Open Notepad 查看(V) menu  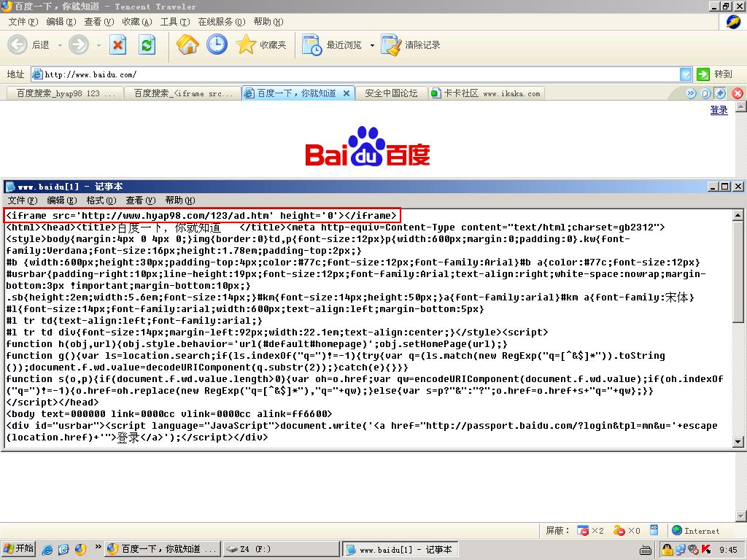point(141,201)
